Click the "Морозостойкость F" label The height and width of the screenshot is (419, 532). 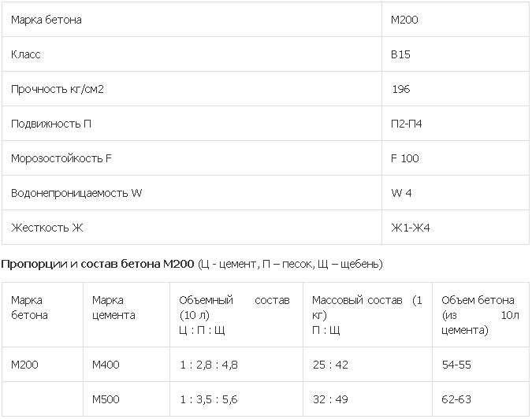coord(61,158)
